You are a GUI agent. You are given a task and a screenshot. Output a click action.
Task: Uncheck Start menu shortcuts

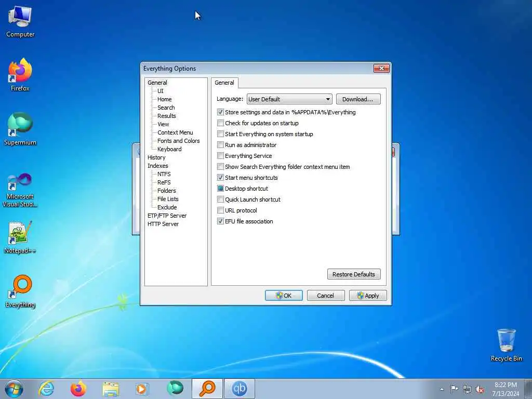coord(220,178)
